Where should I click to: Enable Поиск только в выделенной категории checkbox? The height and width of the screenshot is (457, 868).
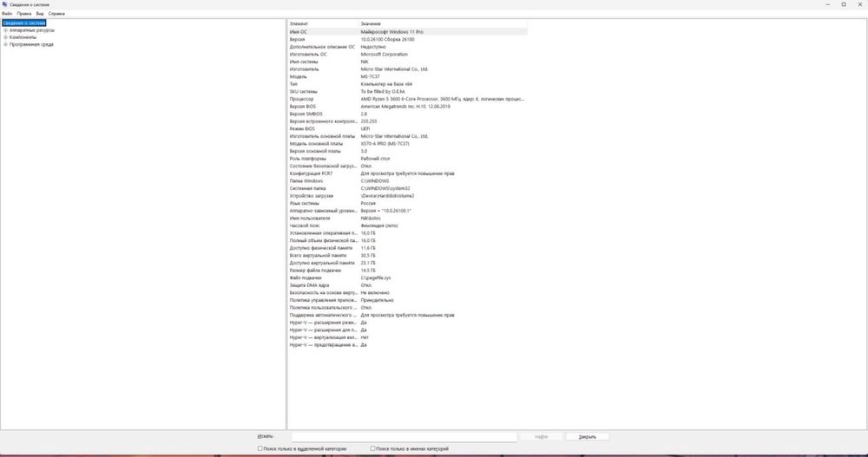tap(260, 448)
